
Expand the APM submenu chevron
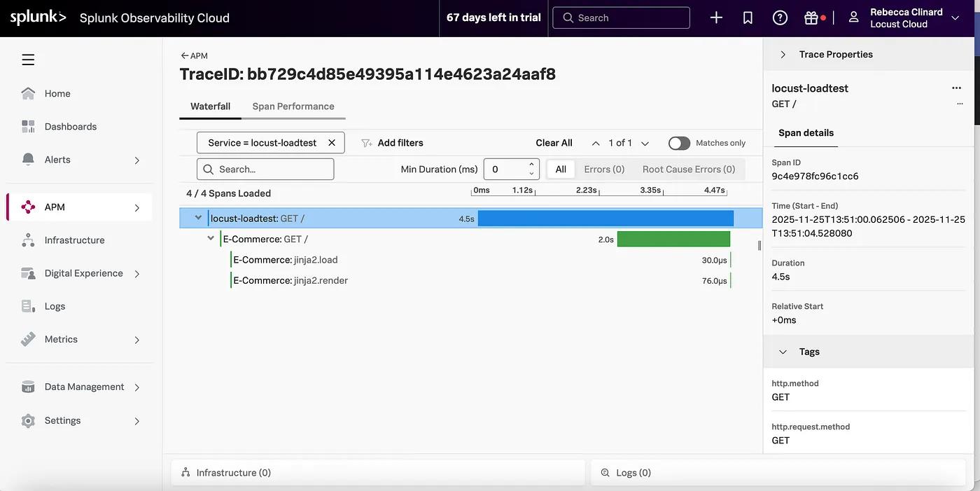point(137,207)
